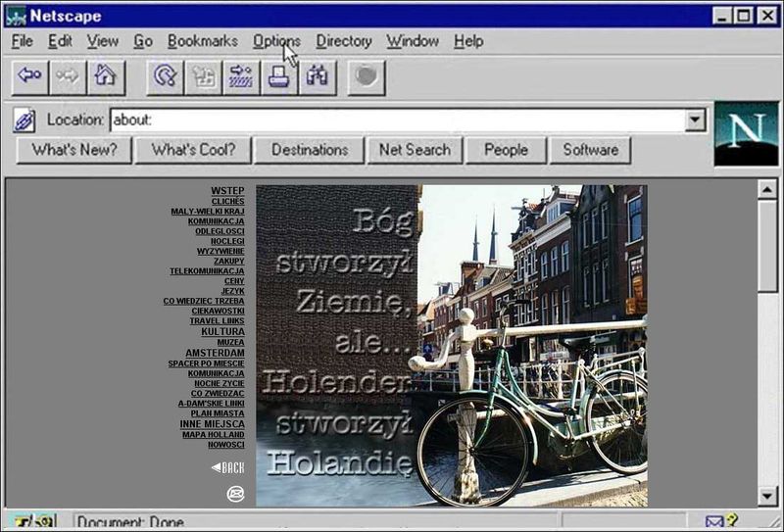Click the security key status icon
This screenshot has width=784, height=532.
coord(34,522)
